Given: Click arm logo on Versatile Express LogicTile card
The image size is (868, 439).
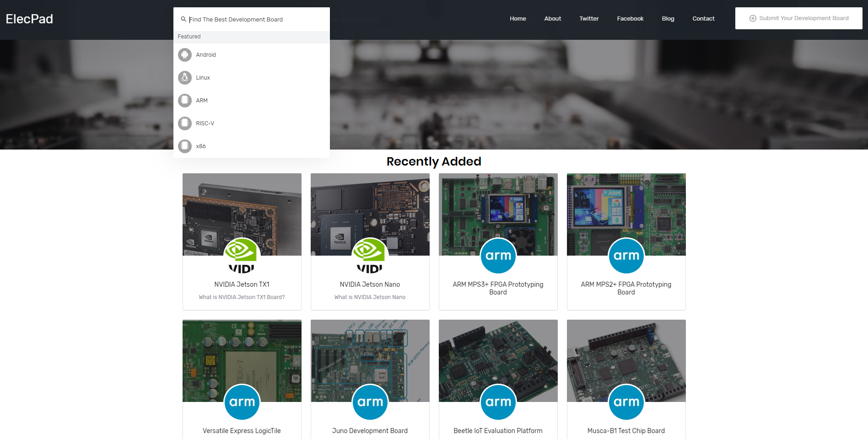Looking at the screenshot, I should point(242,402).
